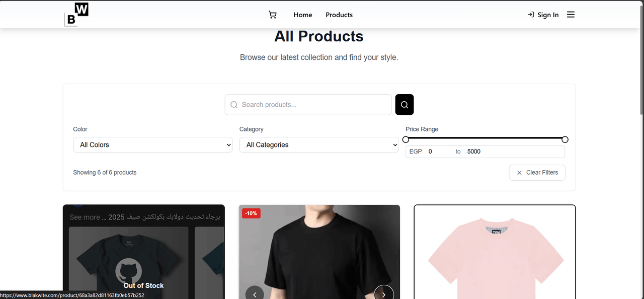
Task: Click the maximum price input showing 5000
Action: 513,152
